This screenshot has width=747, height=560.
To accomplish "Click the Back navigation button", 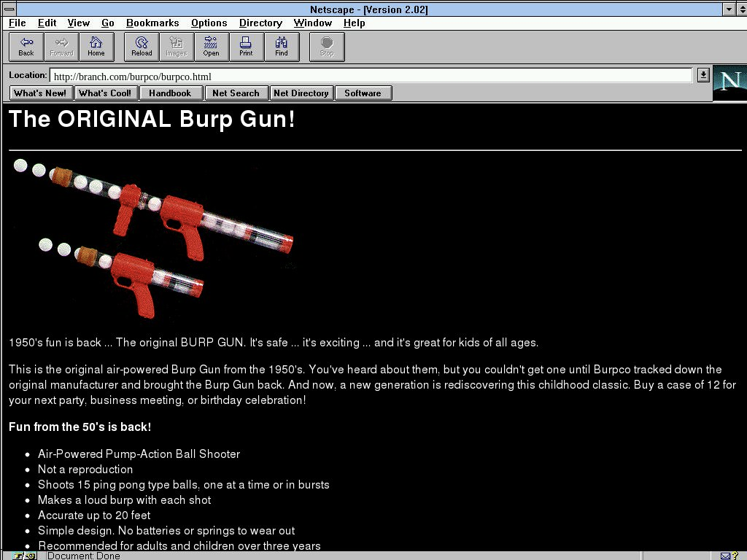I will (x=26, y=47).
